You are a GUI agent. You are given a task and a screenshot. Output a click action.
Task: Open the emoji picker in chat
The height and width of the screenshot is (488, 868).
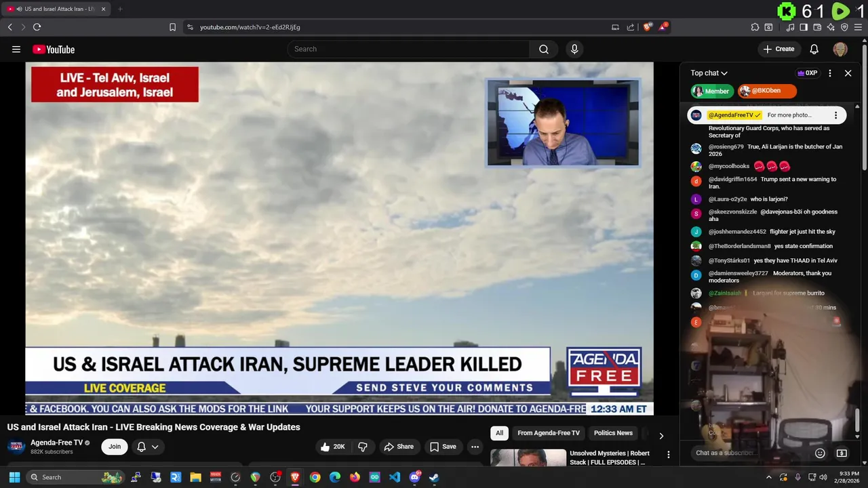point(820,453)
